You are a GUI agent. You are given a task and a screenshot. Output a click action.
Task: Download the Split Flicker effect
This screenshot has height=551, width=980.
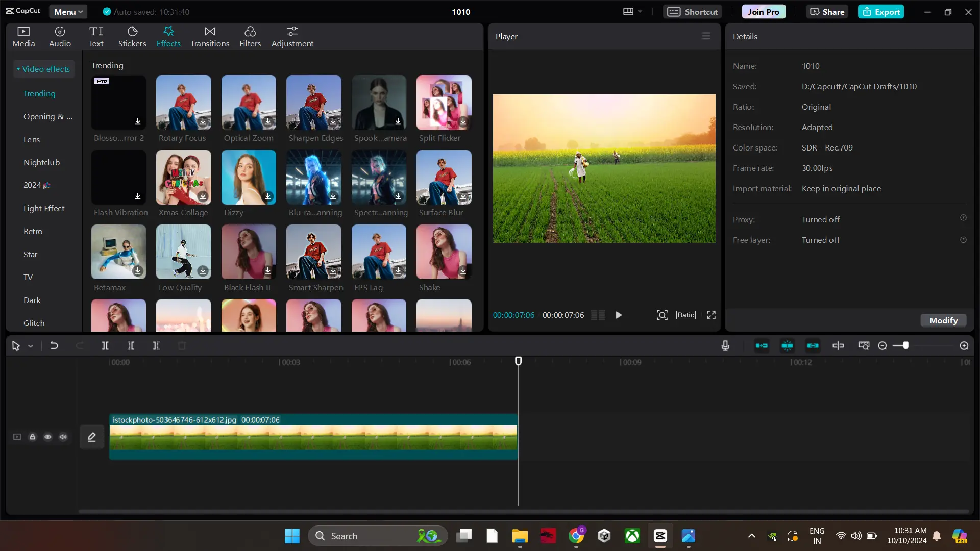click(463, 122)
